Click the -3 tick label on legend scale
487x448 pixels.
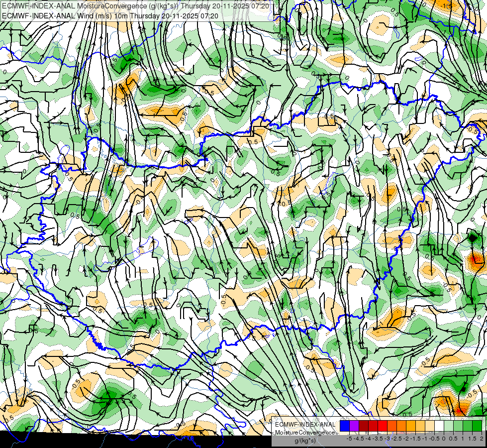point(387,439)
